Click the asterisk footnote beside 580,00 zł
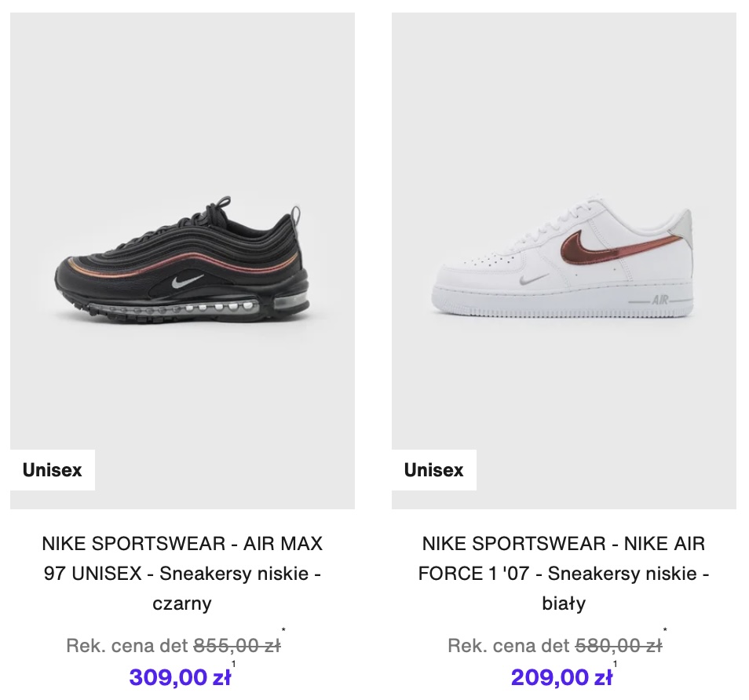This screenshot has height=700, width=749. 665,630
